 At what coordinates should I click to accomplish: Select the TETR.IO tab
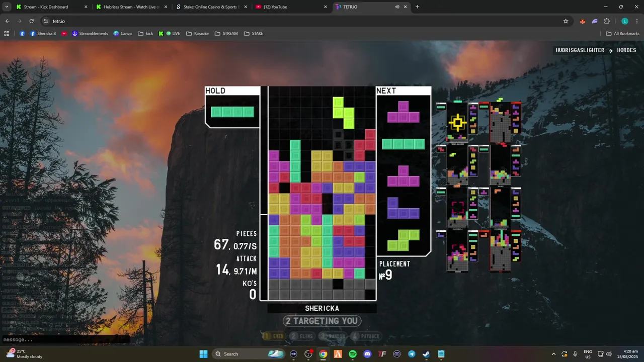pyautogui.click(x=371, y=7)
